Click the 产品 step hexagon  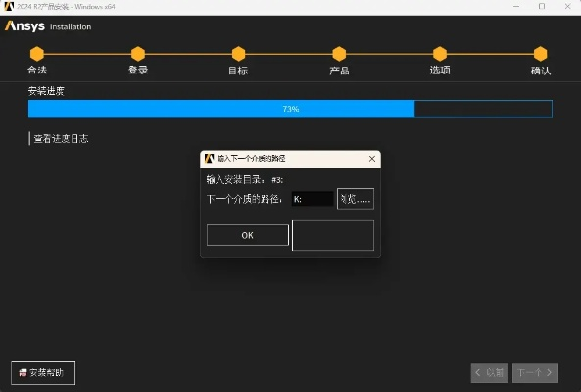[339, 54]
